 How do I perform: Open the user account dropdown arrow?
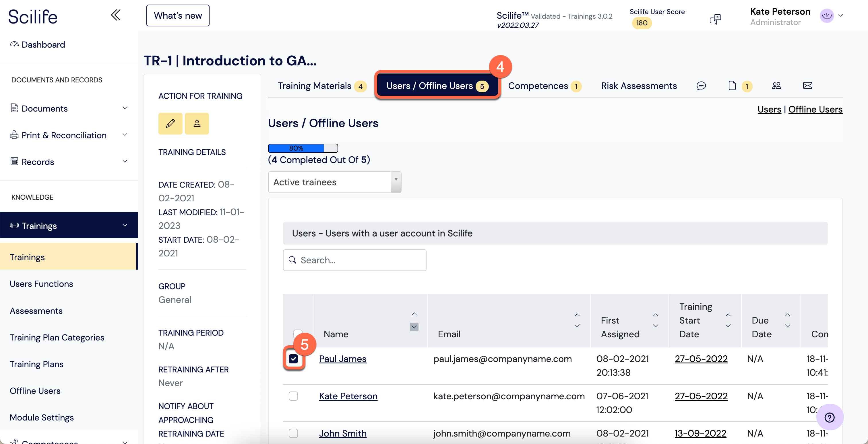click(841, 15)
